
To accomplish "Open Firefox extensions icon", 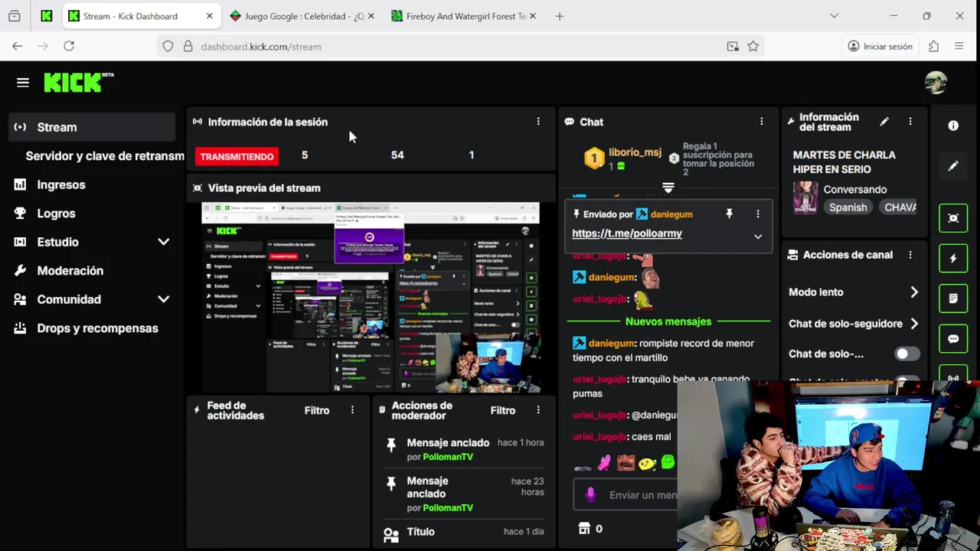I will 933,47.
